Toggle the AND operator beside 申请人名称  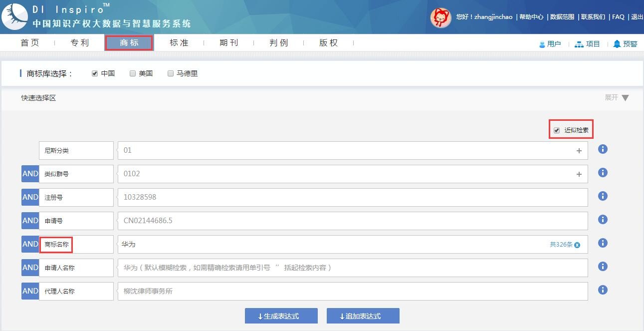point(30,268)
